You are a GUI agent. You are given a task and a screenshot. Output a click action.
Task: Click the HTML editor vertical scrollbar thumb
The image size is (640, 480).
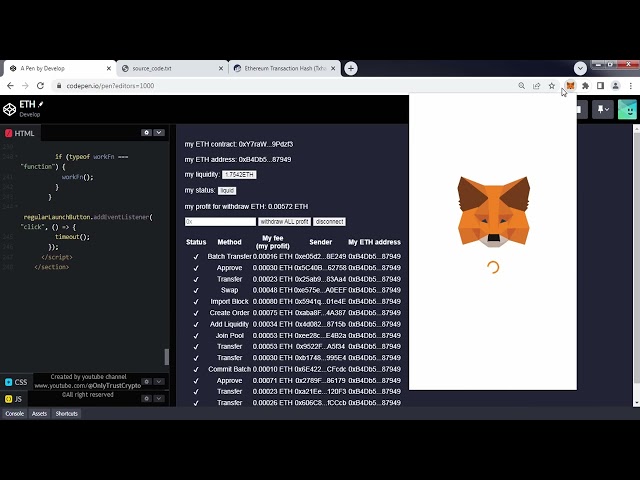[167, 357]
